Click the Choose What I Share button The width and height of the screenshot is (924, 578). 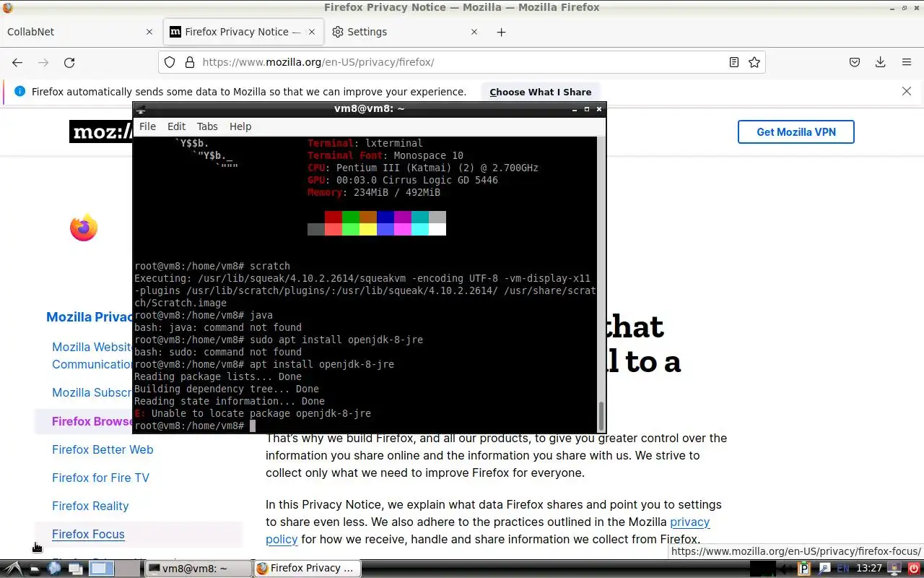[541, 92]
